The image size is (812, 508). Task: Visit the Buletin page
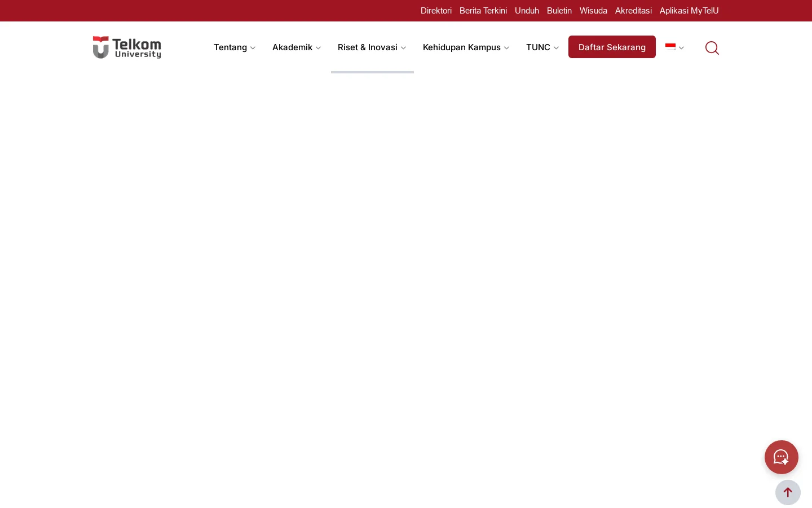tap(559, 11)
